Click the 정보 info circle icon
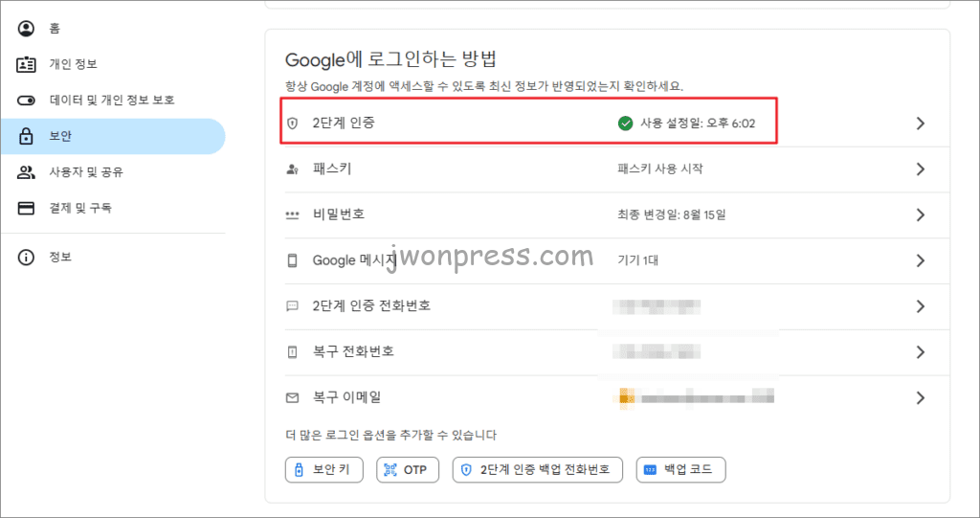 (x=27, y=258)
